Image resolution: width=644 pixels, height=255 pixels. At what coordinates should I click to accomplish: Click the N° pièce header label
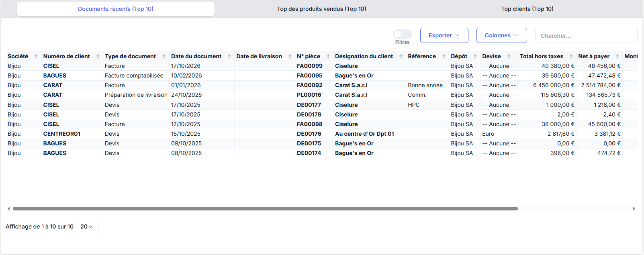309,56
